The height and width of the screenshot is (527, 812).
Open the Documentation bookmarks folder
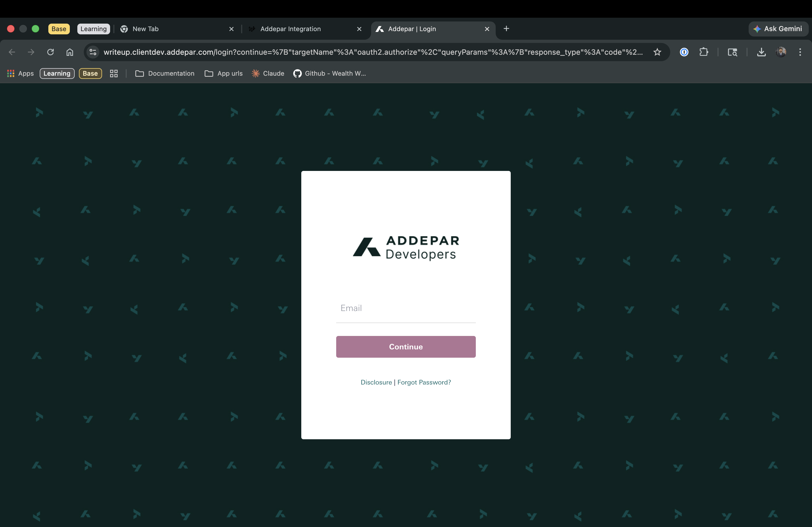(165, 73)
